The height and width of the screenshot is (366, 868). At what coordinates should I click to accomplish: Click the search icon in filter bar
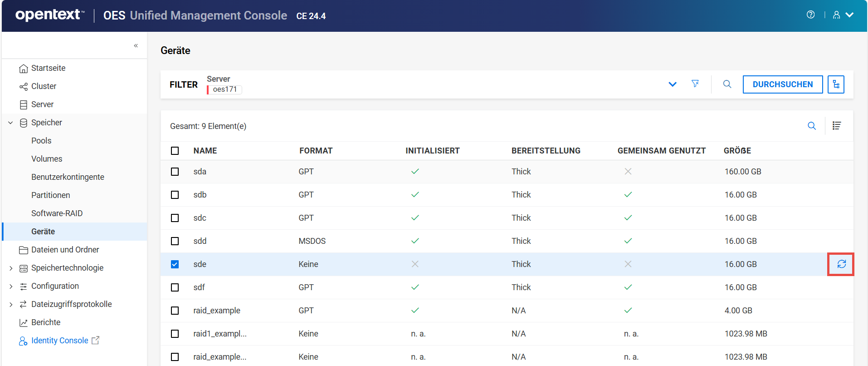(x=727, y=84)
